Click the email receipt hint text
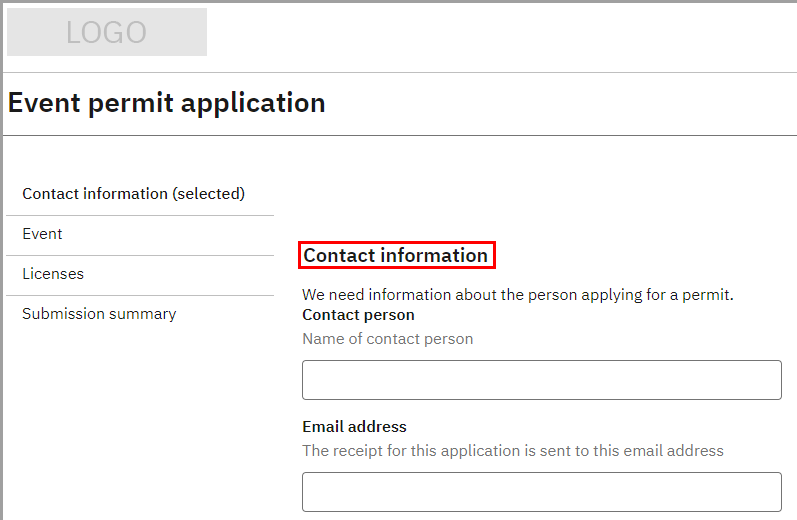This screenshot has height=520, width=797. click(512, 451)
